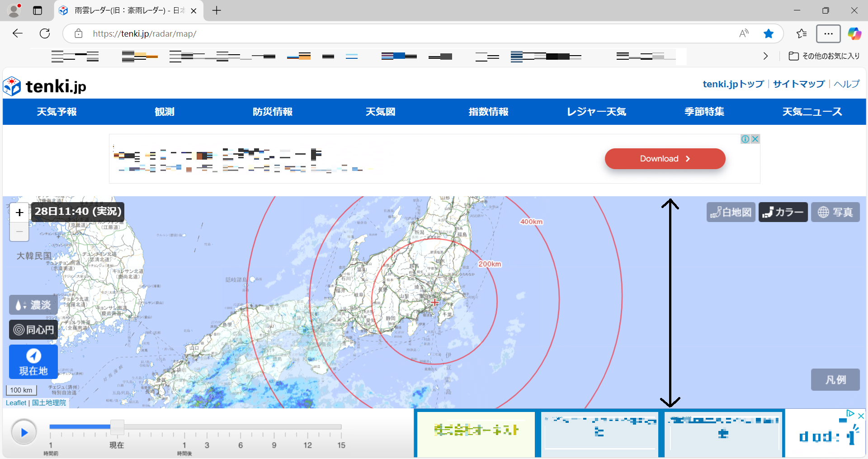Screen dimensions: 868x459
Task: Open the browser profile icon
Action: pyautogui.click(x=14, y=10)
